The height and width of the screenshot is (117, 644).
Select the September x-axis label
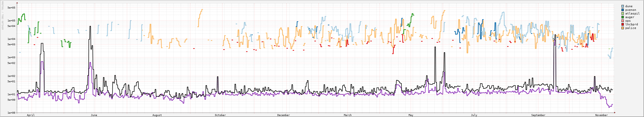pos(538,115)
